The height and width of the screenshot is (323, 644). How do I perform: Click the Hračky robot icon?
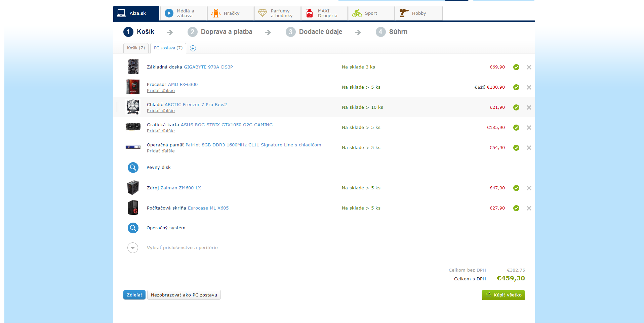[216, 13]
